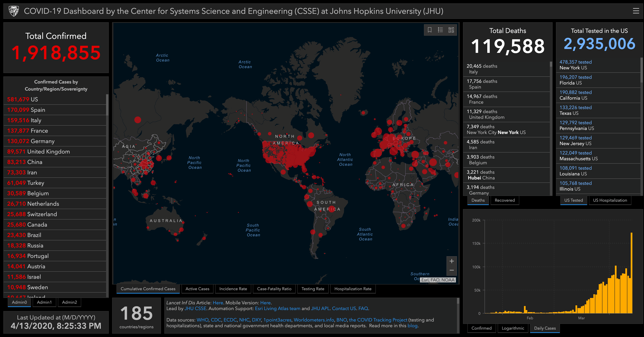
Task: Show the Confirmed chart tab
Action: 481,328
